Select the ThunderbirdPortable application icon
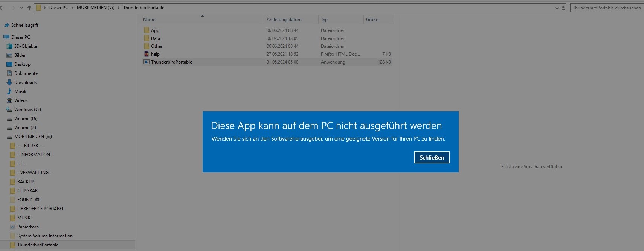644x251 pixels. tap(147, 62)
